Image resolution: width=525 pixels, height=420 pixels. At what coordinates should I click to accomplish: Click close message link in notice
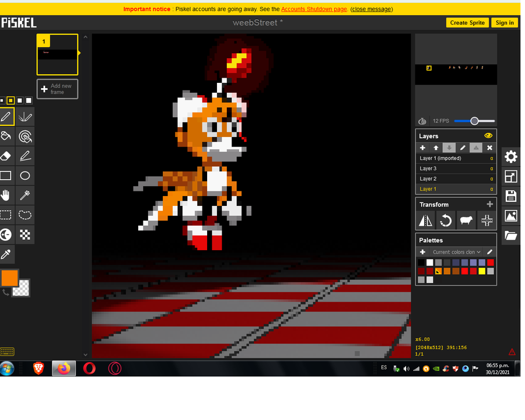pyautogui.click(x=372, y=9)
